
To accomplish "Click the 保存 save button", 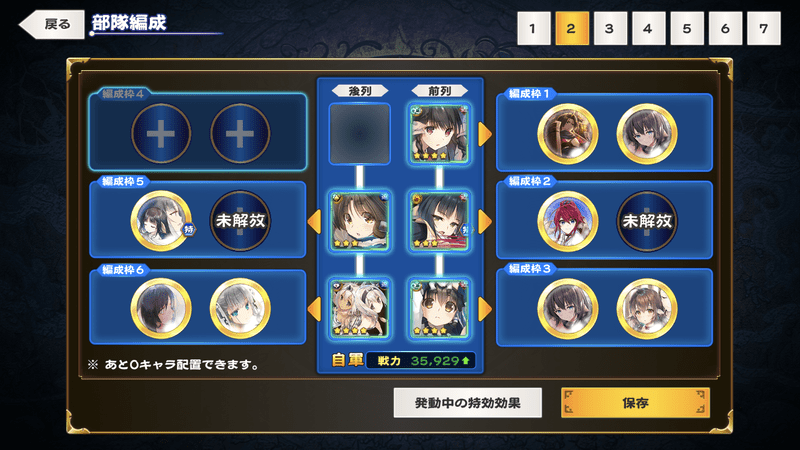I will pyautogui.click(x=635, y=403).
